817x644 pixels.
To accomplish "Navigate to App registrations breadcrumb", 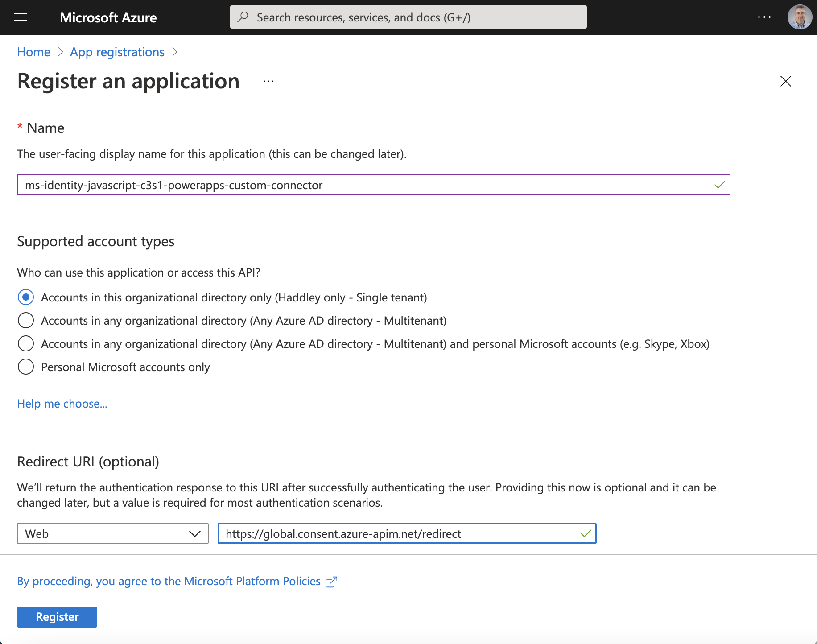I will point(117,52).
